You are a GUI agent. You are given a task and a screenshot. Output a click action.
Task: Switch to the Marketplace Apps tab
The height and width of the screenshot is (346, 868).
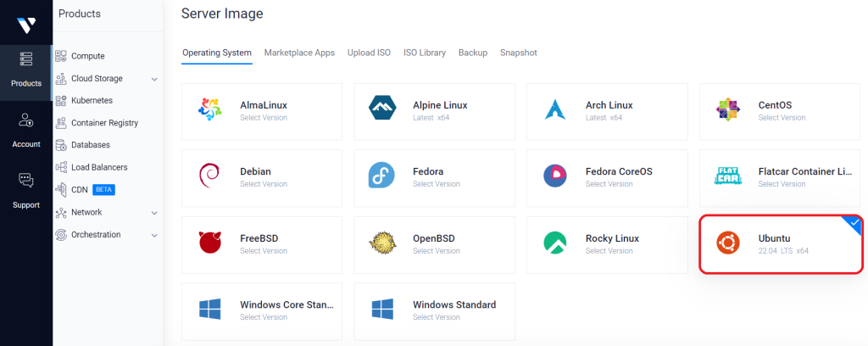[x=299, y=53]
